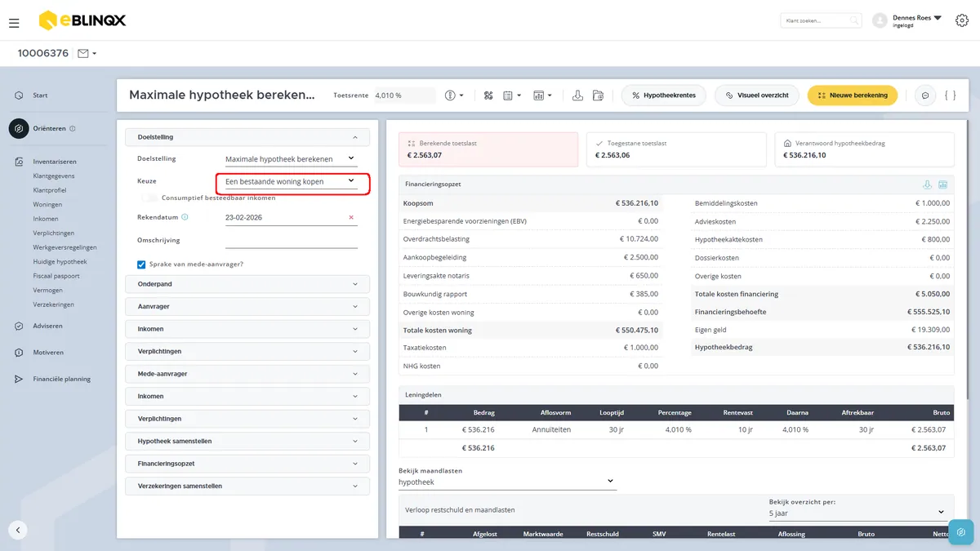980x551 pixels.
Task: Open Visueel overzicht
Action: click(x=757, y=96)
